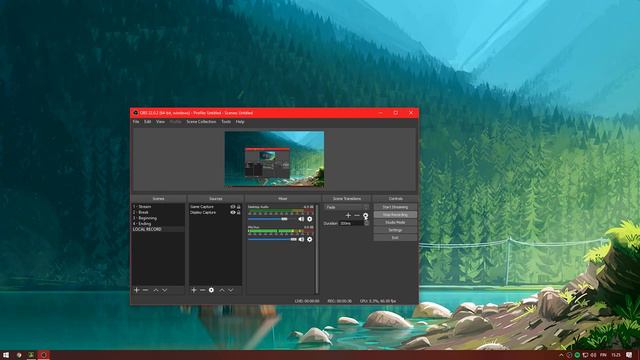Click the preview canvas thumbnail

point(274,159)
